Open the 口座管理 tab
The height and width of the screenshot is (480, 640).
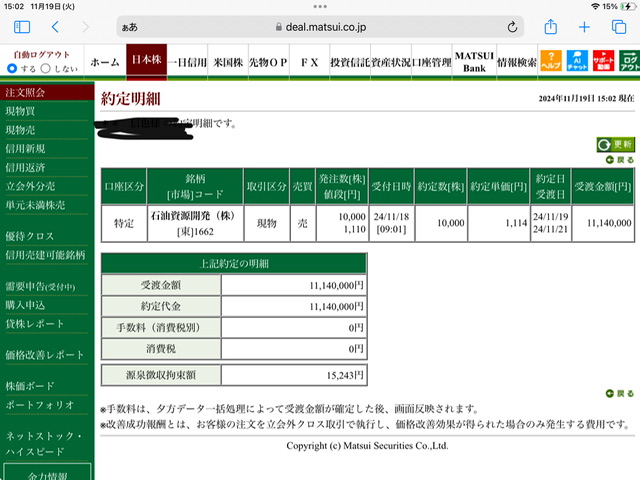click(432, 62)
